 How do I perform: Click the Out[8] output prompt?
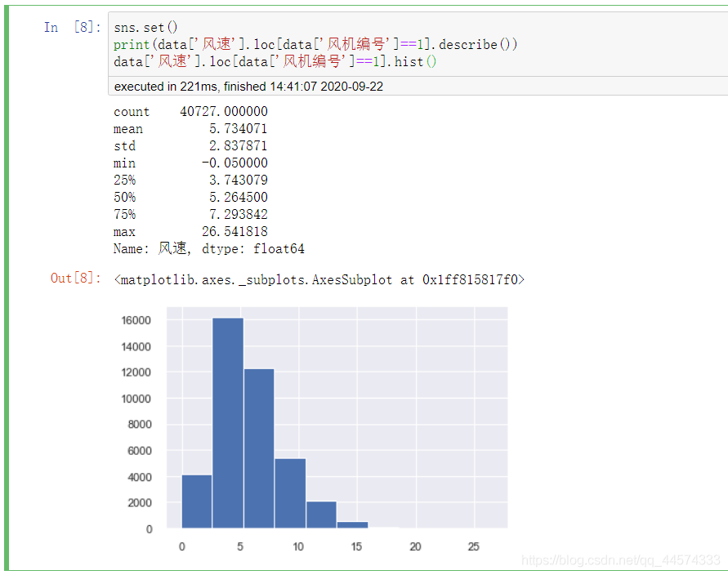76,278
